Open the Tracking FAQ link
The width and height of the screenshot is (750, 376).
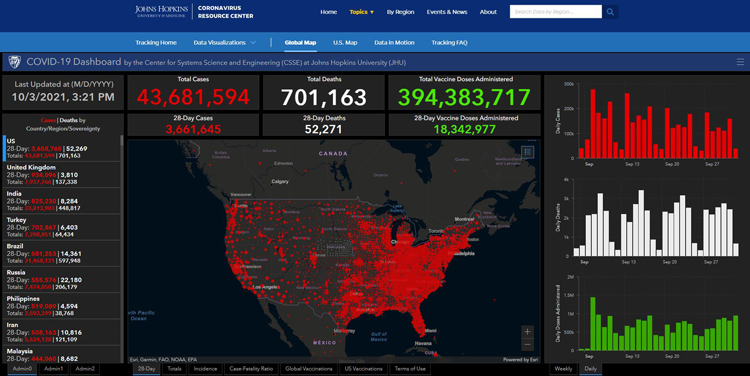pos(449,43)
